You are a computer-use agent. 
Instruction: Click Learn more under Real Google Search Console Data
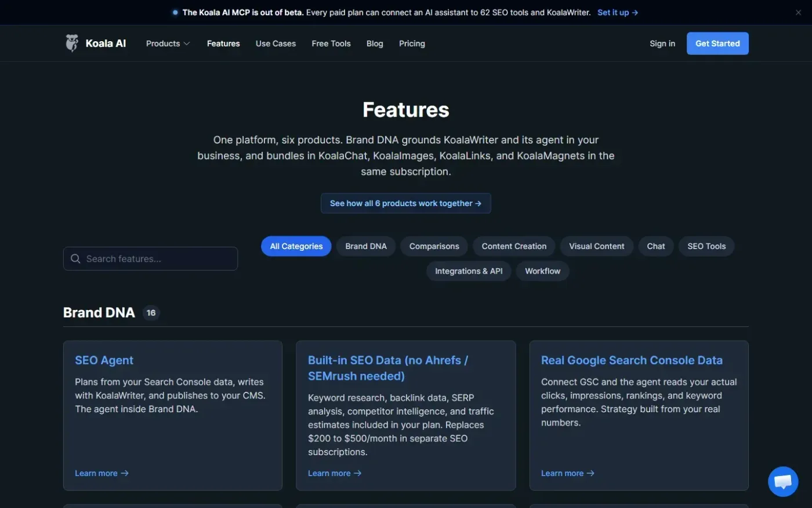[x=568, y=473]
